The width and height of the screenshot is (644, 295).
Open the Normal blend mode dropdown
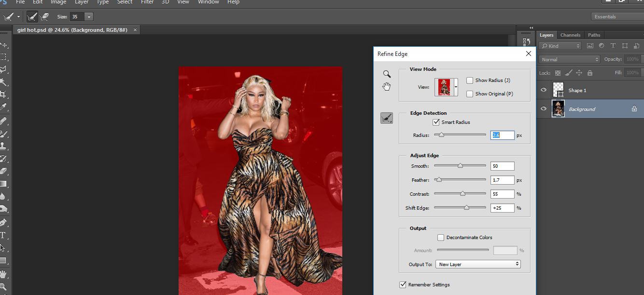(x=569, y=59)
